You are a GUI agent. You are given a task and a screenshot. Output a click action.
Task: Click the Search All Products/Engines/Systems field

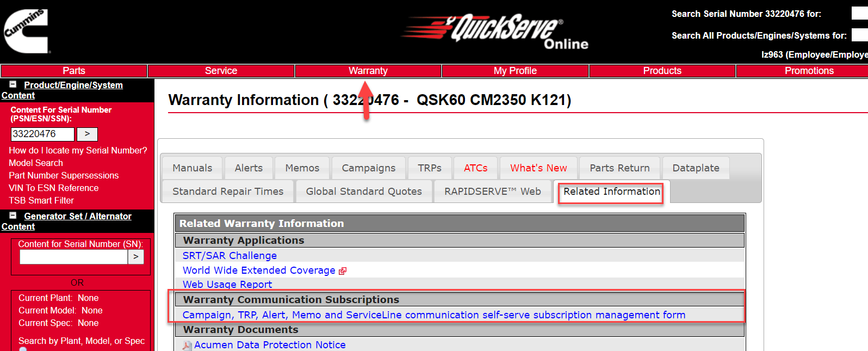click(x=860, y=35)
